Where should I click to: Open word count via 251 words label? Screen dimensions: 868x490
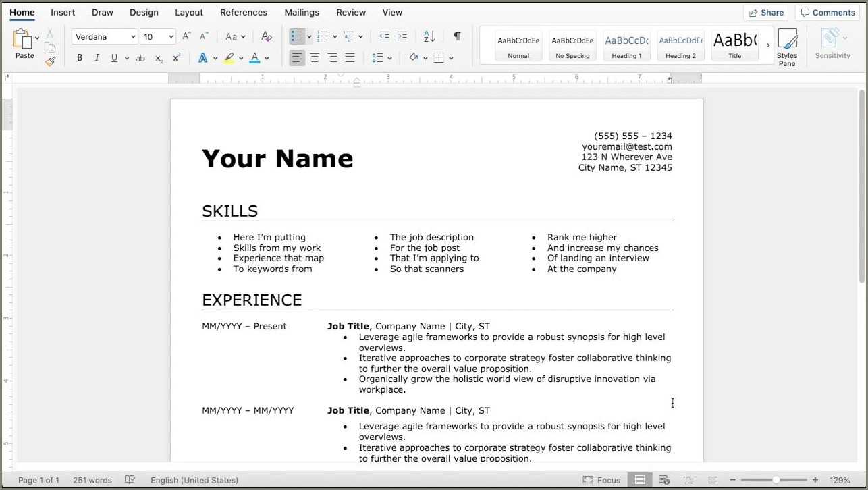tap(92, 480)
